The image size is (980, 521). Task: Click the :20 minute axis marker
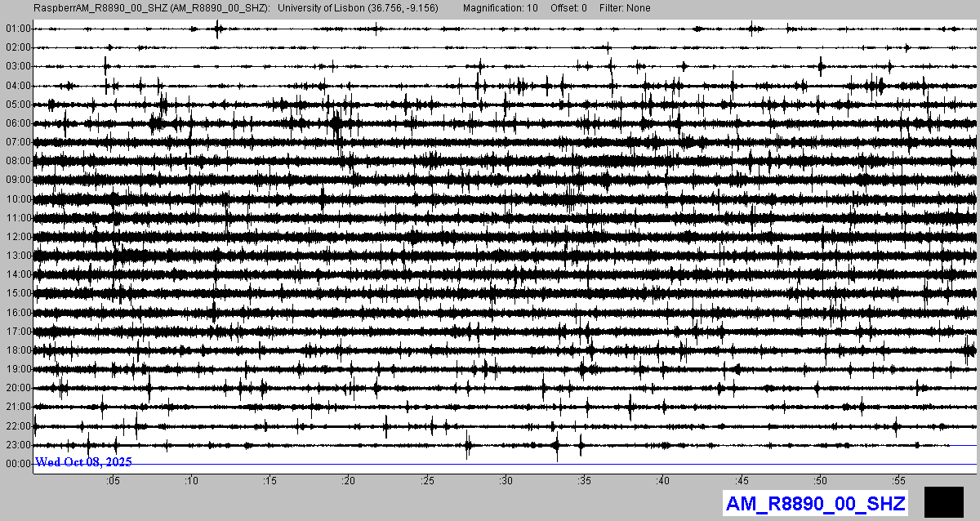(x=349, y=481)
